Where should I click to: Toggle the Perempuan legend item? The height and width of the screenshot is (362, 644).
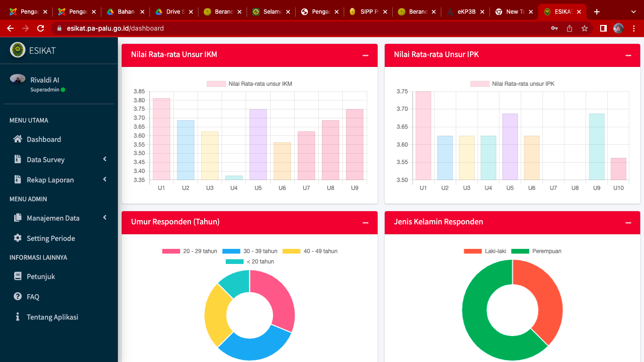(537, 251)
